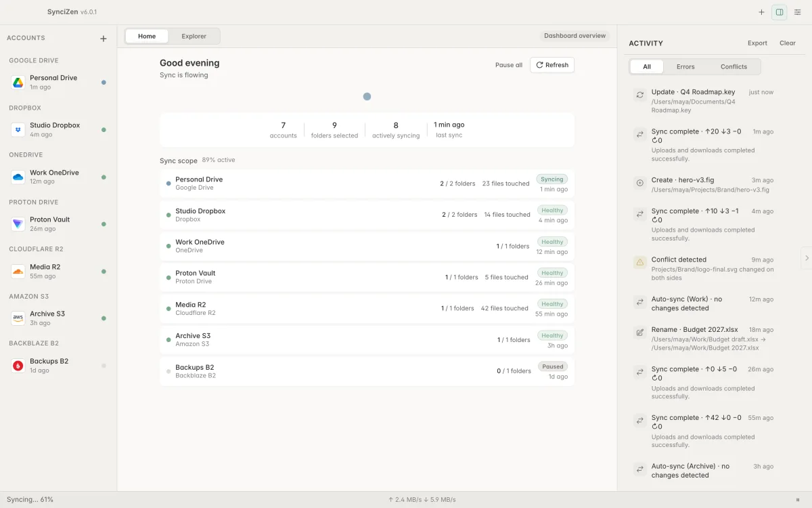Click the plus-circle icon for Create hero-v3.fig
The width and height of the screenshot is (812, 508).
click(639, 183)
